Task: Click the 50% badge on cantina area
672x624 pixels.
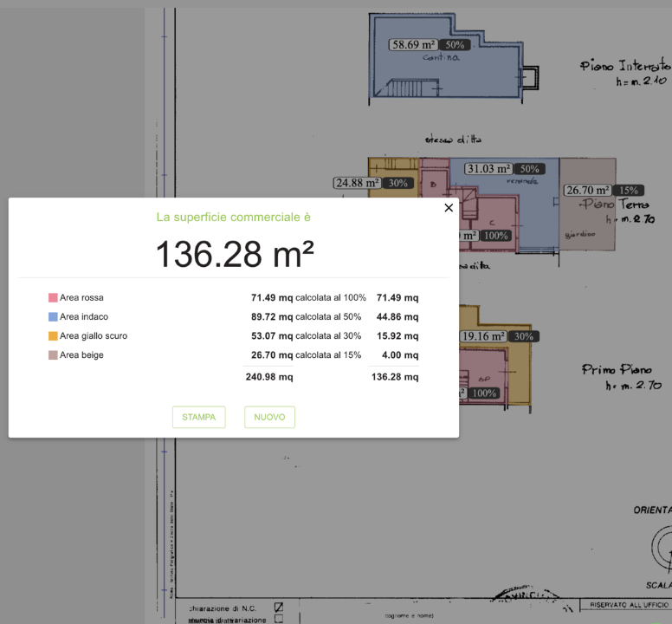Action: pos(455,44)
